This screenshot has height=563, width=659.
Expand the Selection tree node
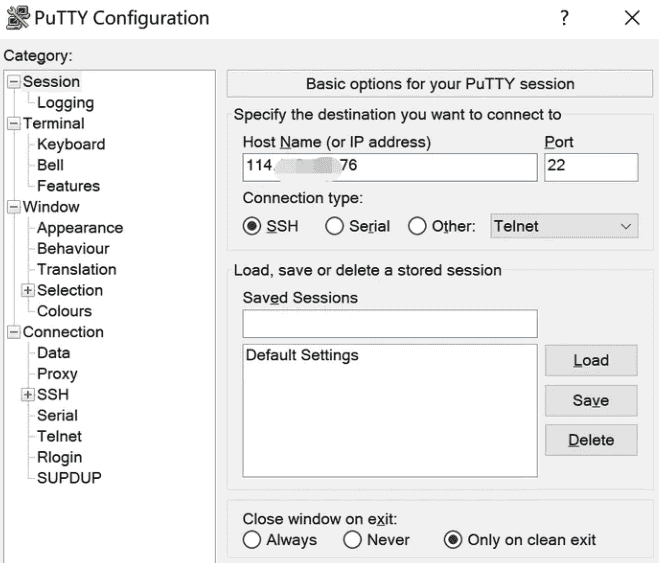[x=28, y=290]
